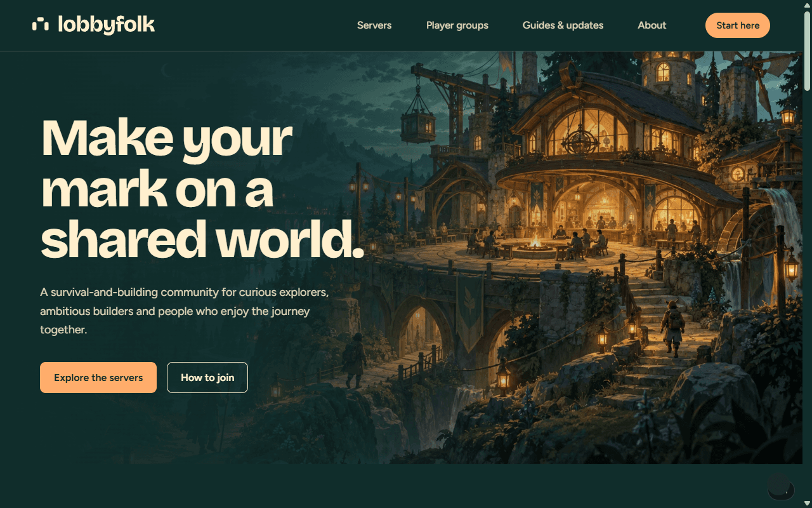The height and width of the screenshot is (508, 812).
Task: Go to Player groups in the navigation
Action: [457, 25]
